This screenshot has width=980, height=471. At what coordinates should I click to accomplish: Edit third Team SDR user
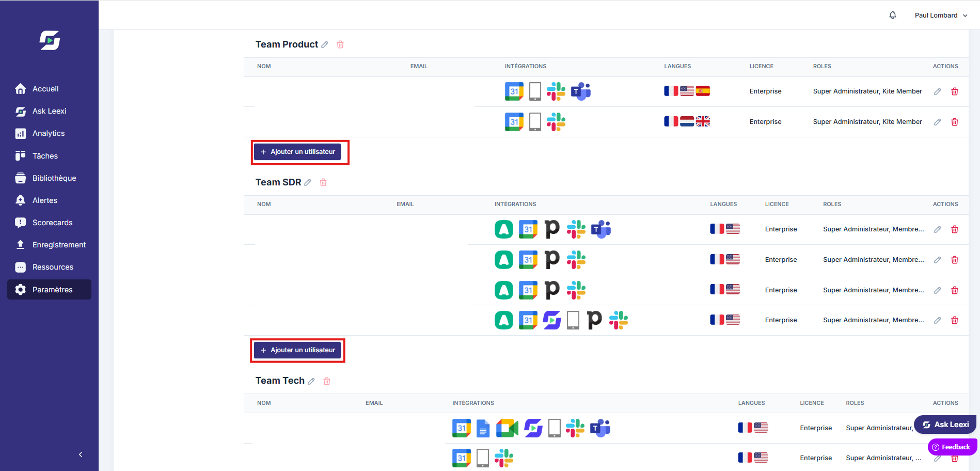pos(938,290)
